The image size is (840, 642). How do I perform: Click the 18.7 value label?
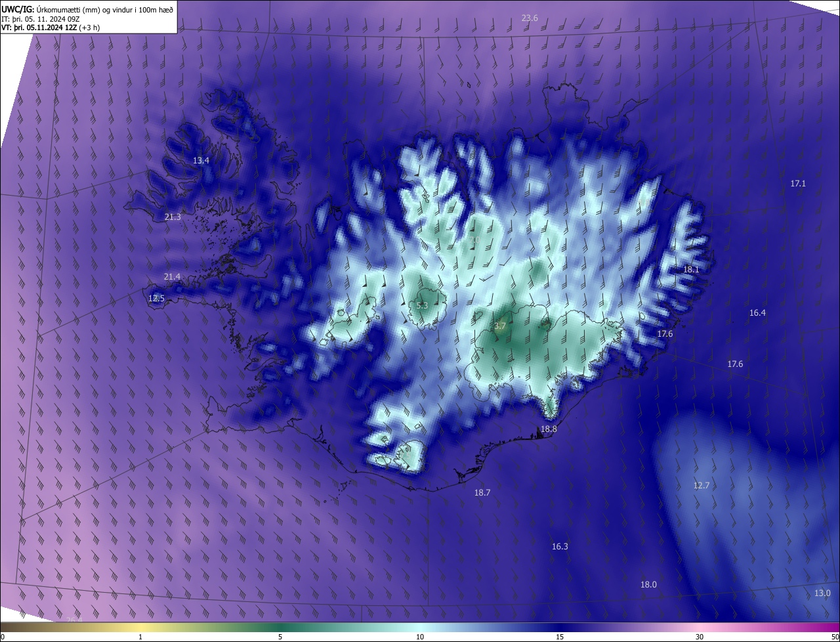[x=482, y=492]
